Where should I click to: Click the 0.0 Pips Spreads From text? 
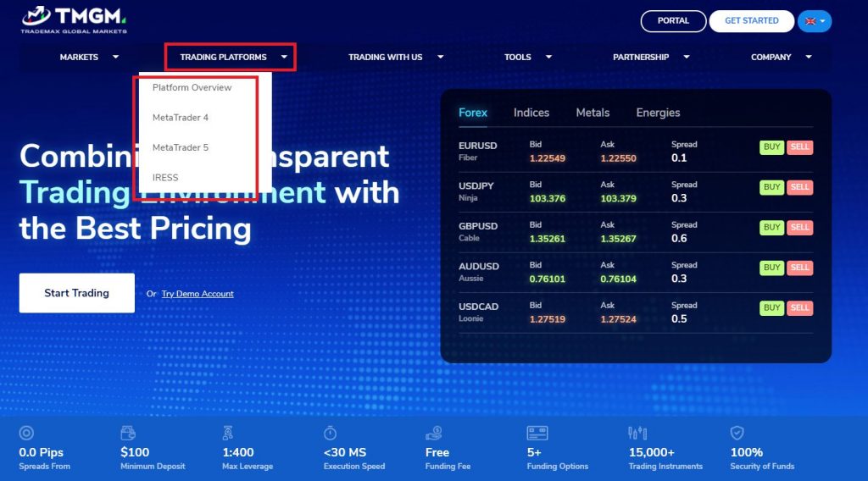(44, 458)
